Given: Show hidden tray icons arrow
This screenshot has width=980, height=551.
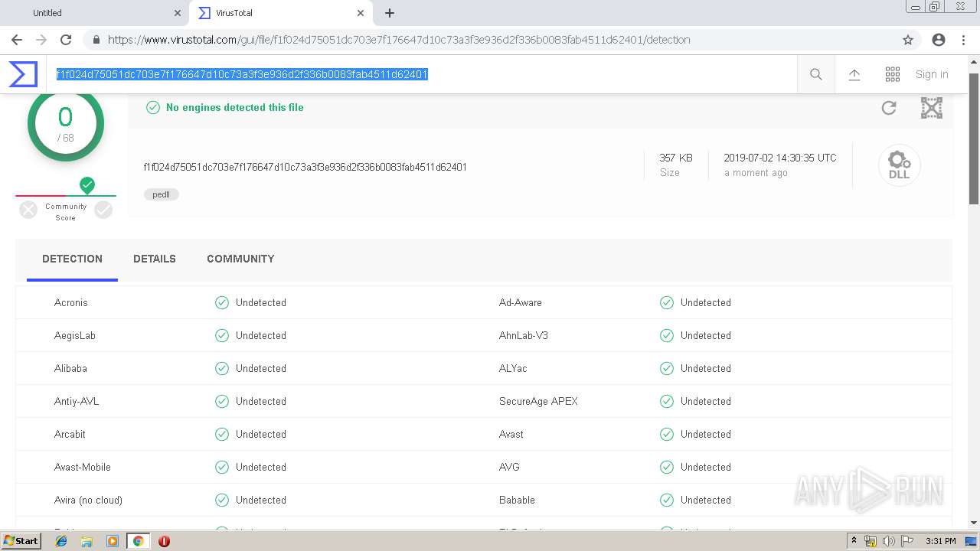Looking at the screenshot, I should [x=854, y=541].
